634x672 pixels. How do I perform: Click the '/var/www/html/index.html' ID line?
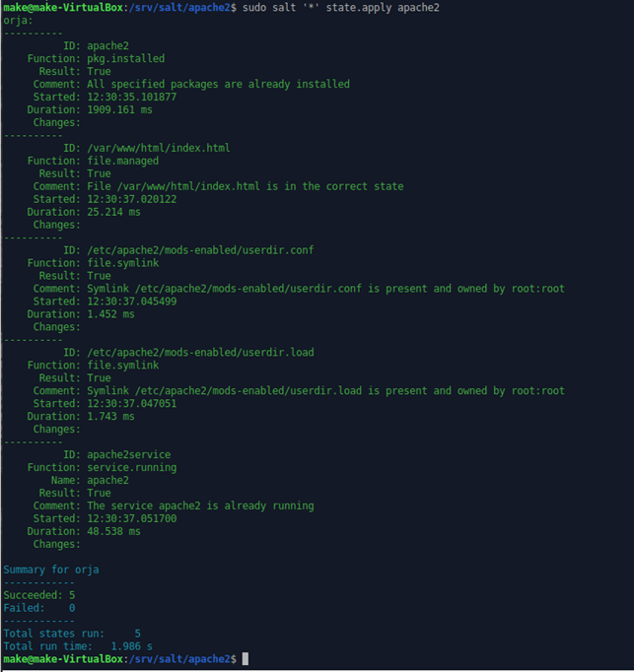point(158,148)
